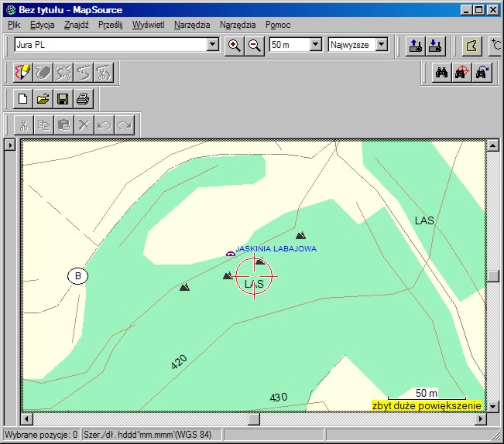The width and height of the screenshot is (504, 444).
Task: Open the Wyświetl menu
Action: click(x=148, y=25)
